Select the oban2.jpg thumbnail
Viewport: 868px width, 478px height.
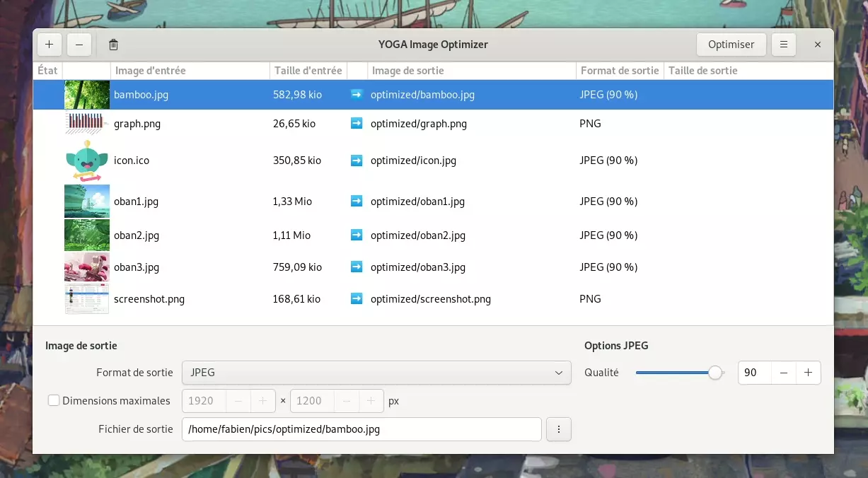click(x=87, y=235)
